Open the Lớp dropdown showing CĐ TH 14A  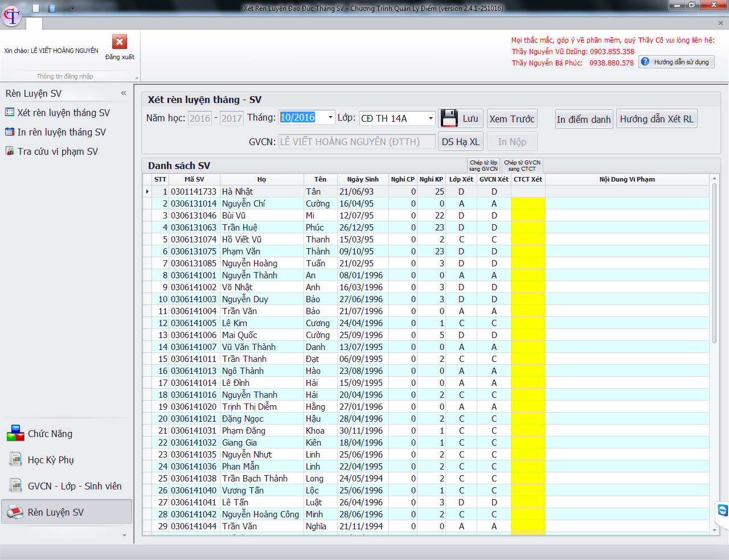coord(431,118)
